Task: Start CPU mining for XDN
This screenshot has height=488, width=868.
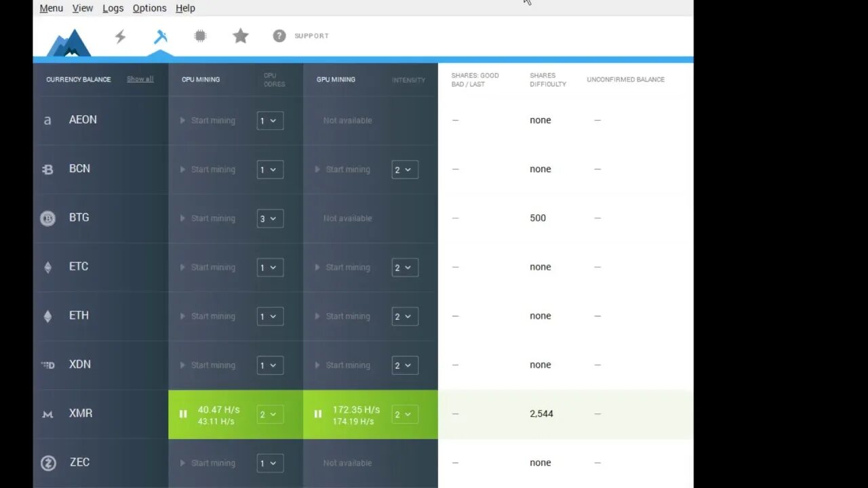Action: (208, 365)
